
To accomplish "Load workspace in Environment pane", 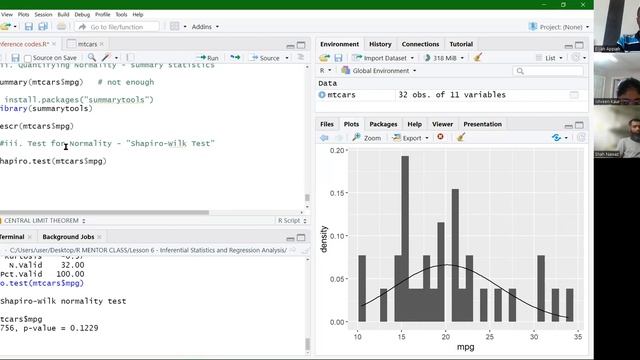I will tap(325, 58).
